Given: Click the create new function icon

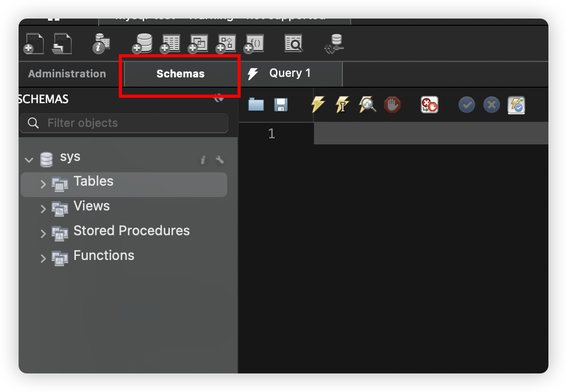Looking at the screenshot, I should (254, 43).
